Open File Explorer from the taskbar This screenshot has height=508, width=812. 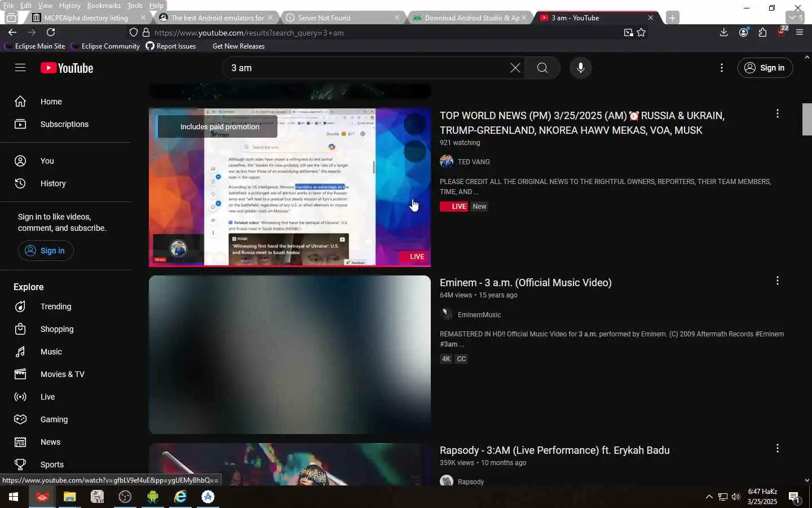pyautogui.click(x=69, y=497)
